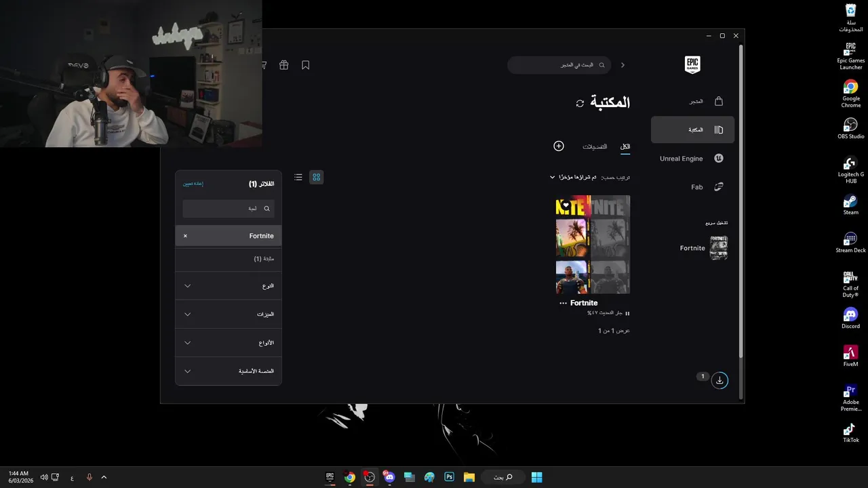The height and width of the screenshot is (488, 868).
Task: Switch to the Favorites (التفضيلات) tab
Action: pos(595,146)
